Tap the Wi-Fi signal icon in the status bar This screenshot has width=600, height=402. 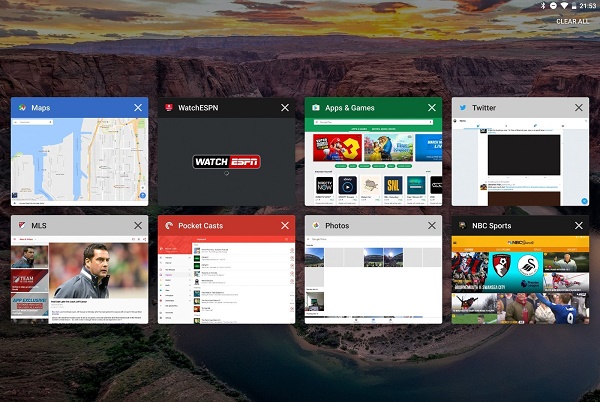(x=564, y=6)
